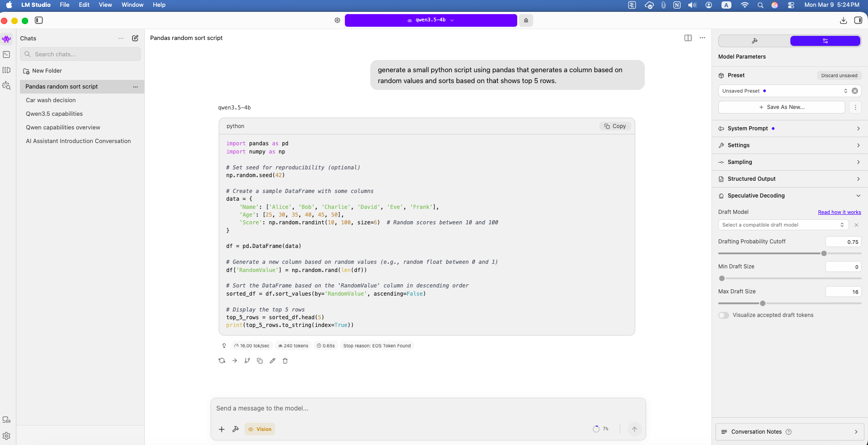This screenshot has width=868, height=445.
Task: Open the downloads icon in toolbar
Action: click(x=843, y=20)
